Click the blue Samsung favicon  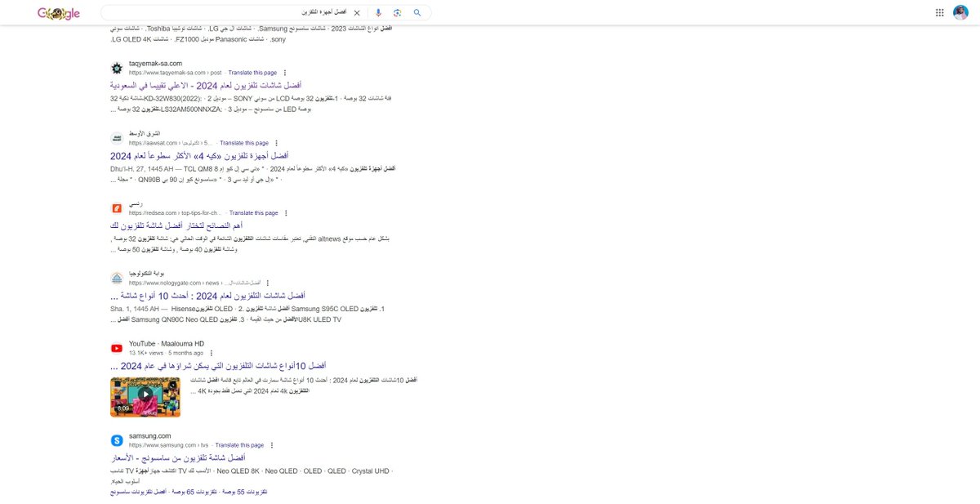point(117,441)
